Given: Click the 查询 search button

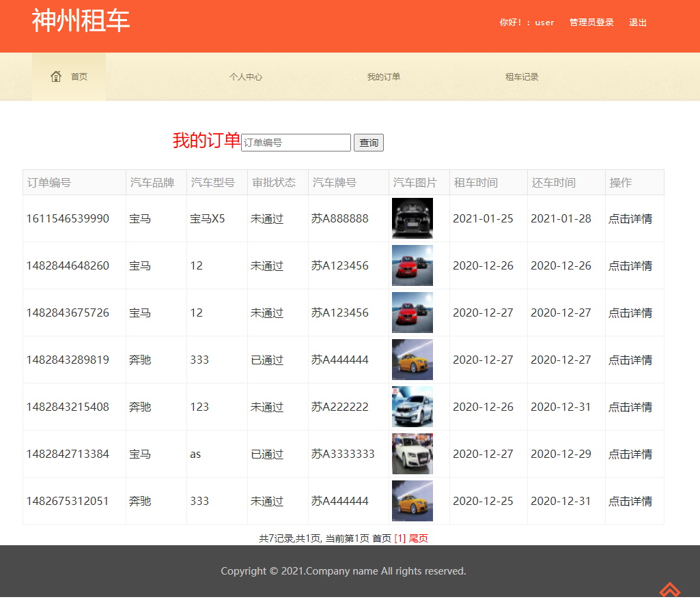Looking at the screenshot, I should point(369,143).
